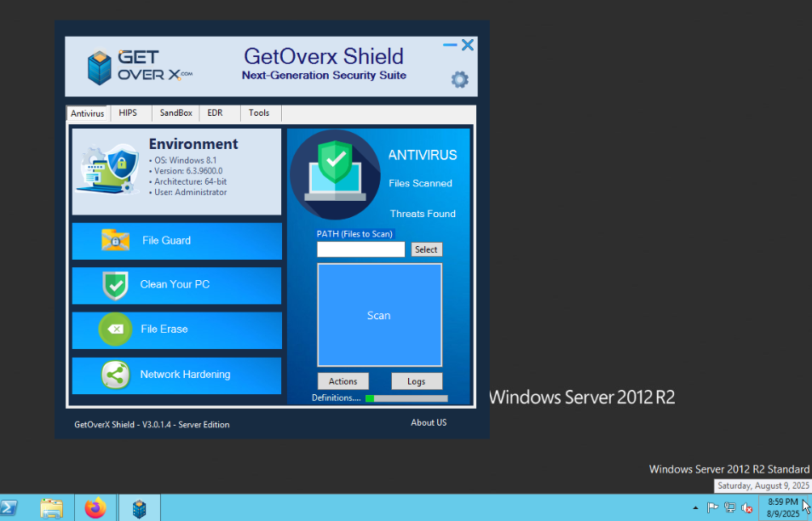
Task: Launch Firefox from the taskbar
Action: pyautogui.click(x=95, y=508)
